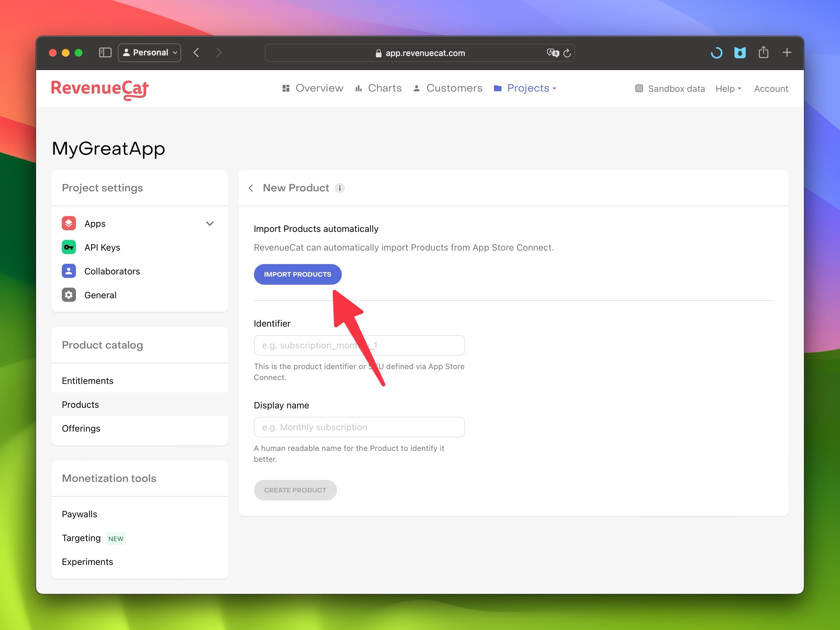Click Safari's forward arrow
840x630 pixels.
pos(219,52)
